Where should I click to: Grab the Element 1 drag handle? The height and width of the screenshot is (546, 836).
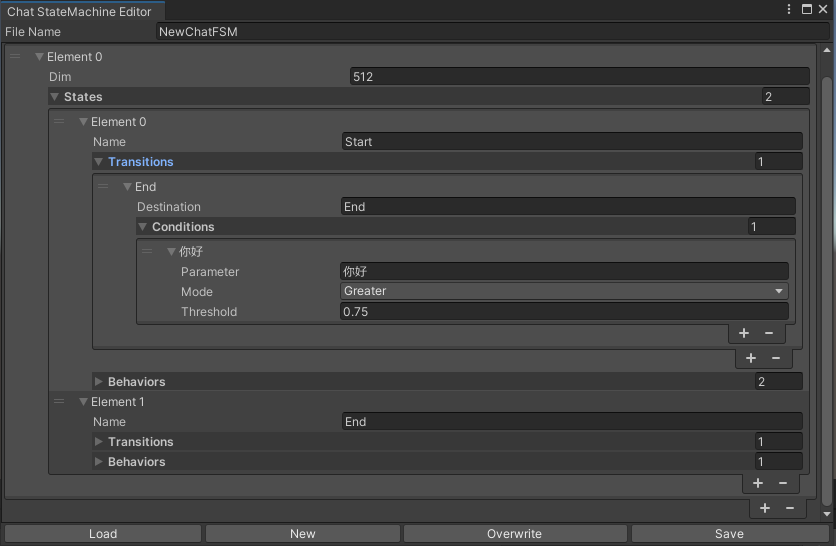pos(59,402)
